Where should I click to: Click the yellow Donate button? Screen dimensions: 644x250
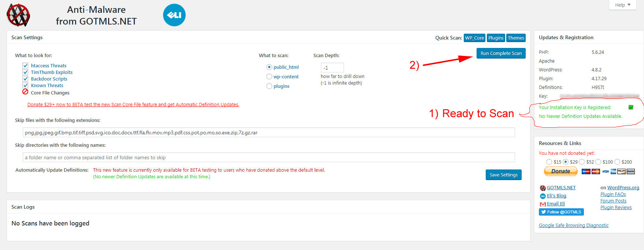[560, 171]
